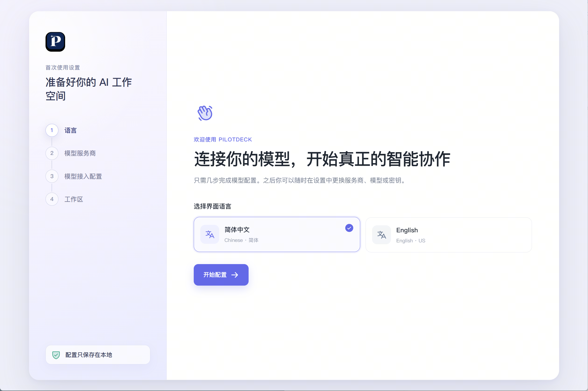Click the step number 4 circle
This screenshot has height=391, width=588.
click(x=52, y=199)
